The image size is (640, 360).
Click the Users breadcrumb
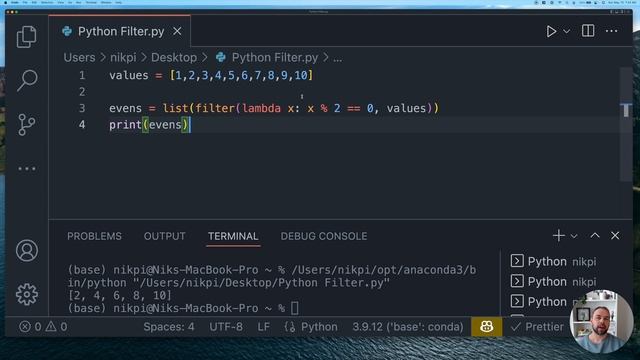tap(79, 58)
